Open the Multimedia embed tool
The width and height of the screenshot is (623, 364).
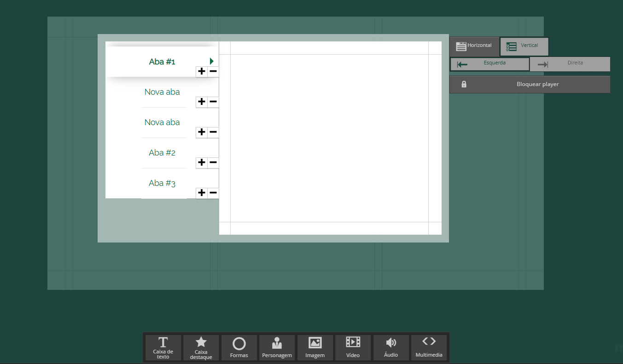point(429,347)
